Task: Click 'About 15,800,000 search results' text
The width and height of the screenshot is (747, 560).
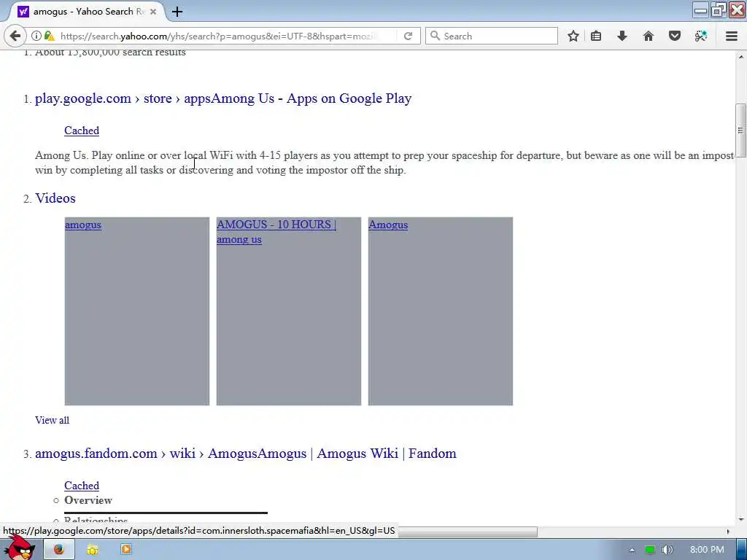Action: point(110,52)
